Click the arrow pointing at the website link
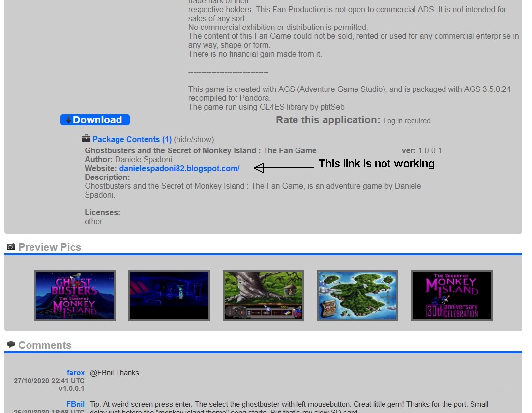The image size is (532, 413). [x=284, y=168]
